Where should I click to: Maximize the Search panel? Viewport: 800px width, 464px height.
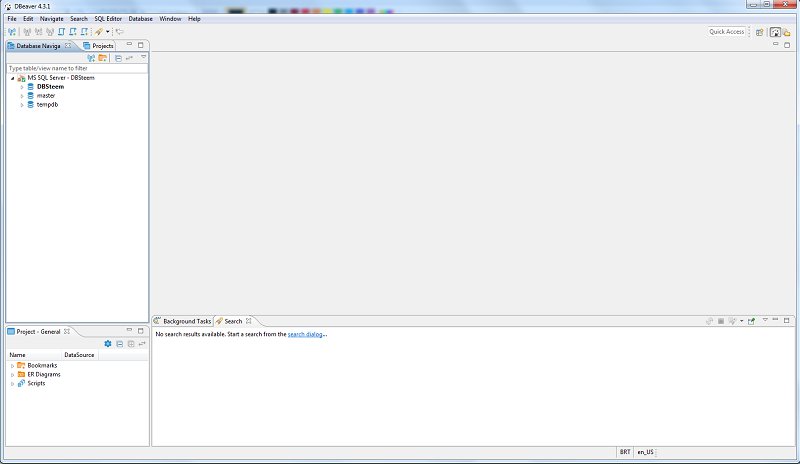787,321
